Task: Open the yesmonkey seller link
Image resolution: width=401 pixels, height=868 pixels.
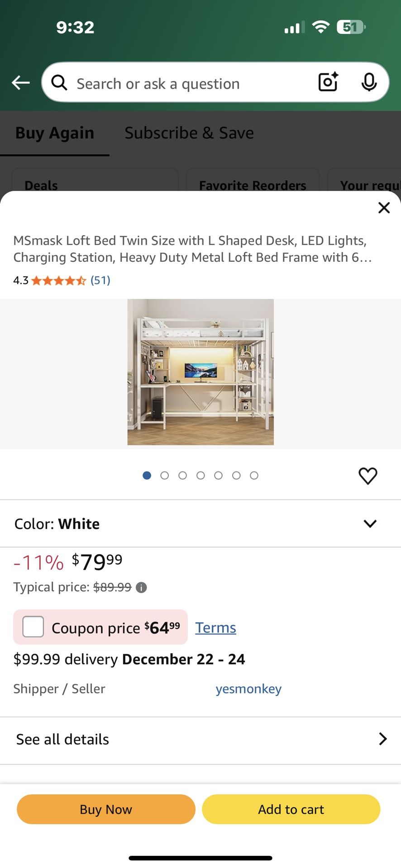Action: pos(248,689)
